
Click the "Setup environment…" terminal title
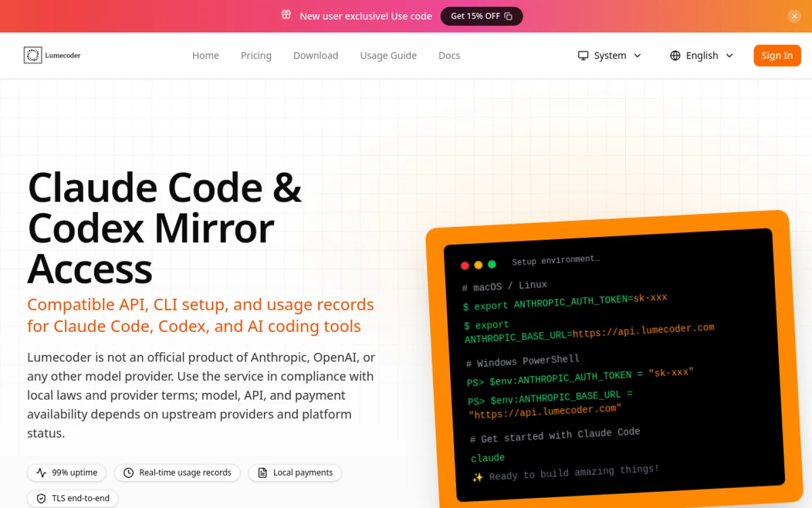coord(555,260)
